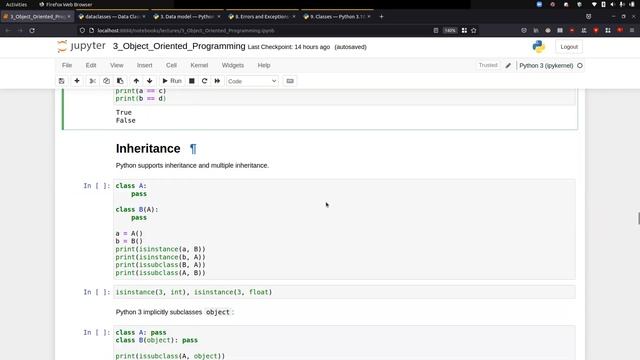Click the True output line

124,112
